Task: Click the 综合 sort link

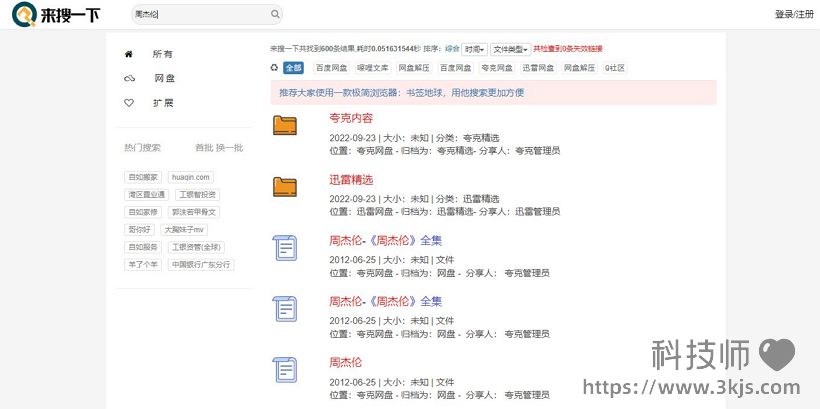Action: coord(452,49)
